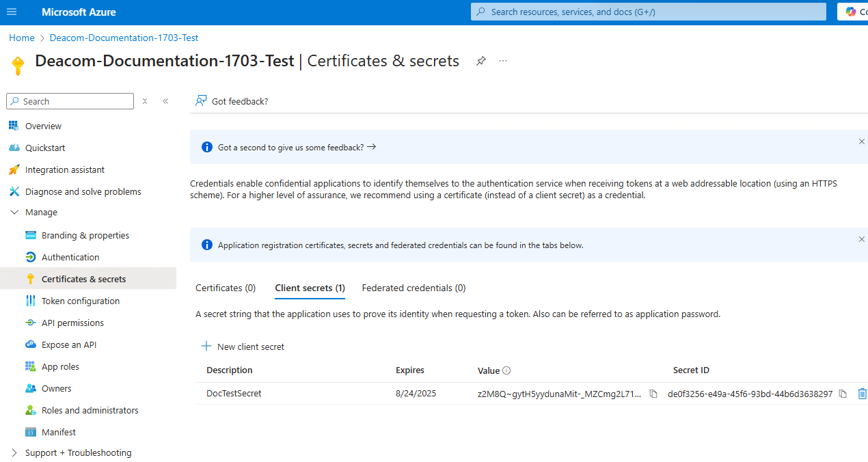Click the Authentication icon
This screenshot has width=868, height=462.
point(30,257)
